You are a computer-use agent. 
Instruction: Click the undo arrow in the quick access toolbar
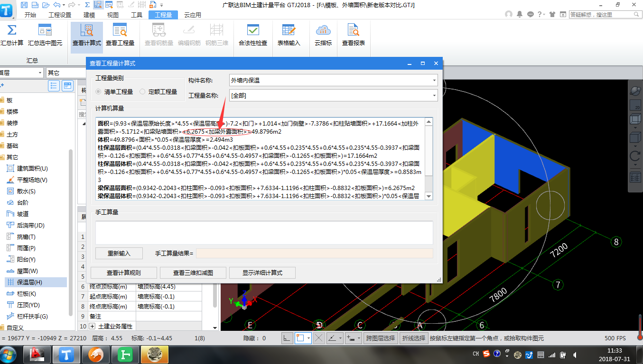click(57, 5)
